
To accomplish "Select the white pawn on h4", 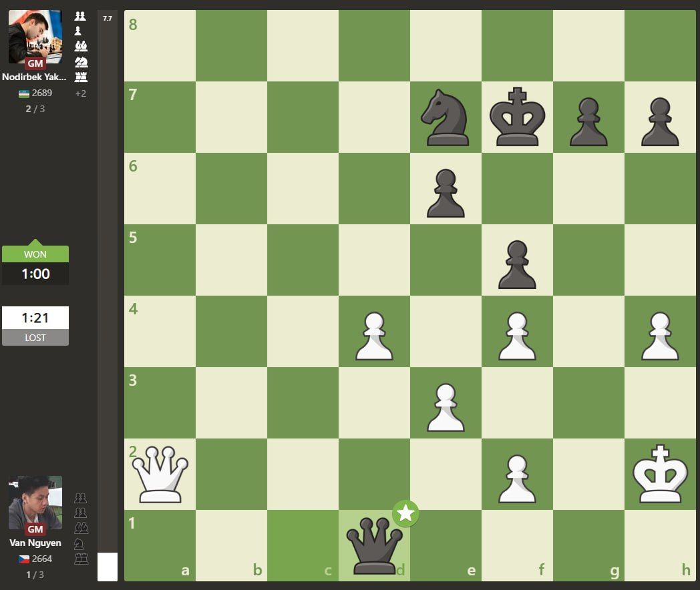I will click(x=660, y=336).
